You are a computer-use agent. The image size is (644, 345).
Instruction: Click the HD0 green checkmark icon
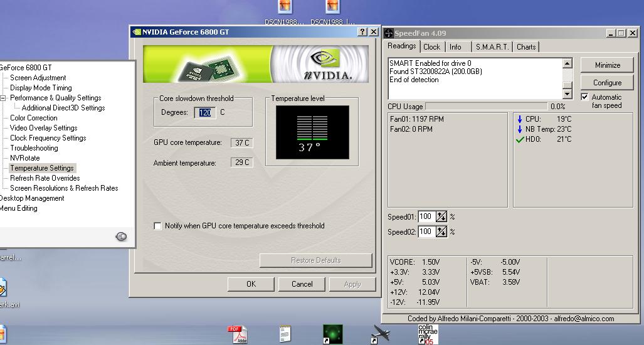coord(520,140)
